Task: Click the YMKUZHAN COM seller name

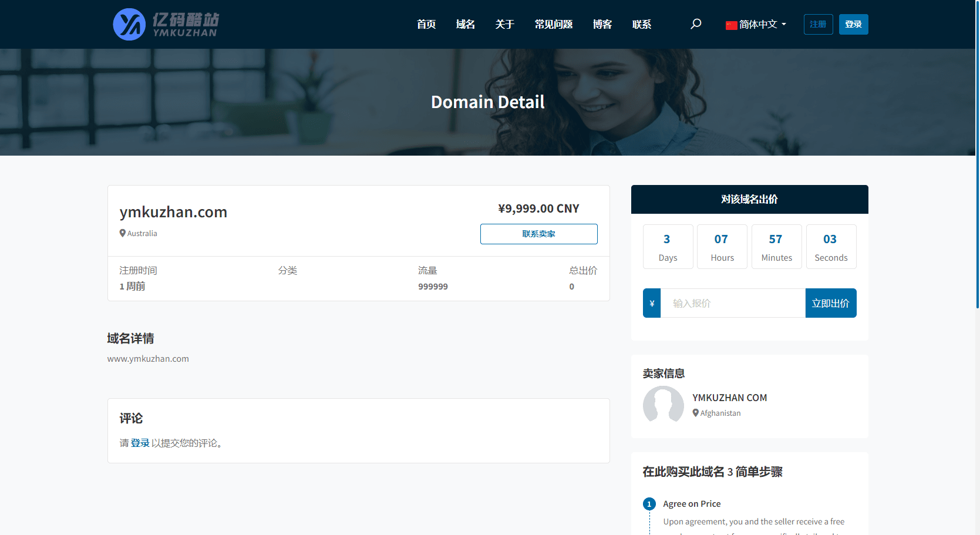Action: 730,398
